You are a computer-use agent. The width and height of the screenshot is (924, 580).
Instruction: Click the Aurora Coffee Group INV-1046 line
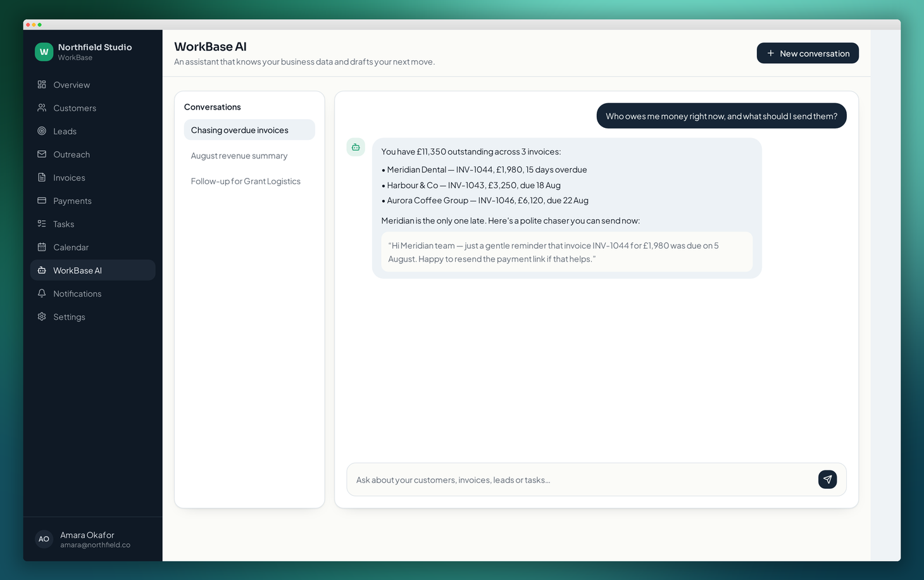[485, 201]
